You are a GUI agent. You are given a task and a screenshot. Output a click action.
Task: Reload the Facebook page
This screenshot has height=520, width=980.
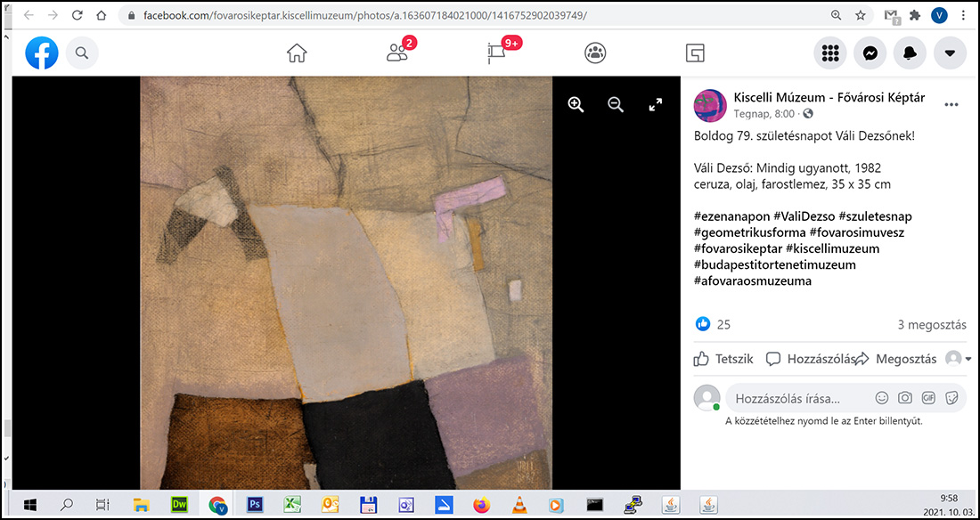(x=78, y=16)
